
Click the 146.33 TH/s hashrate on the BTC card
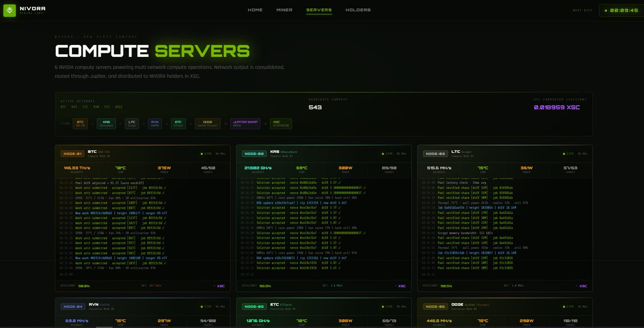click(x=77, y=168)
